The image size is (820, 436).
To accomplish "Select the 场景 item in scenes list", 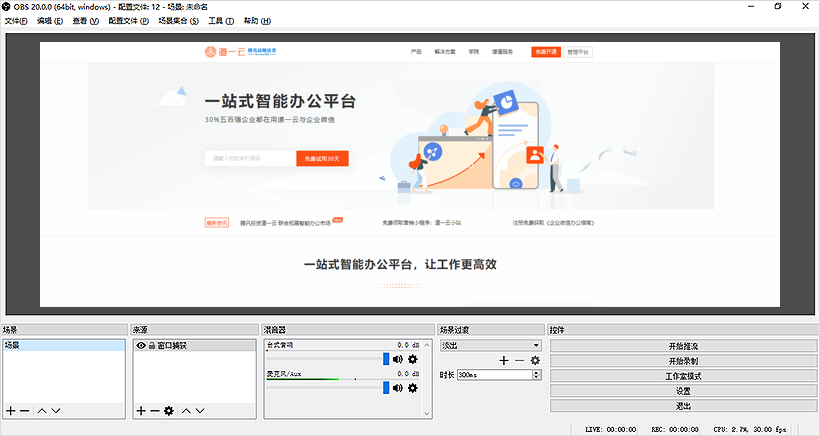I will coord(13,345).
